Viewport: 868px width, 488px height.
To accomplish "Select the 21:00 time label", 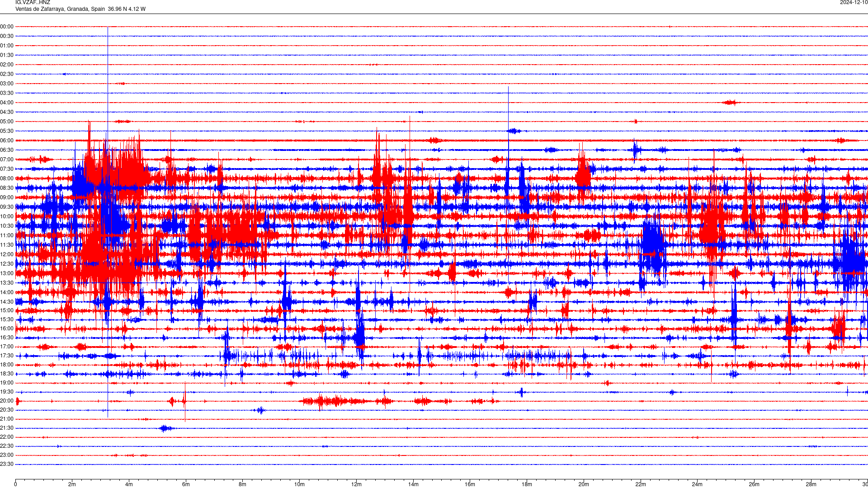I will [x=7, y=419].
